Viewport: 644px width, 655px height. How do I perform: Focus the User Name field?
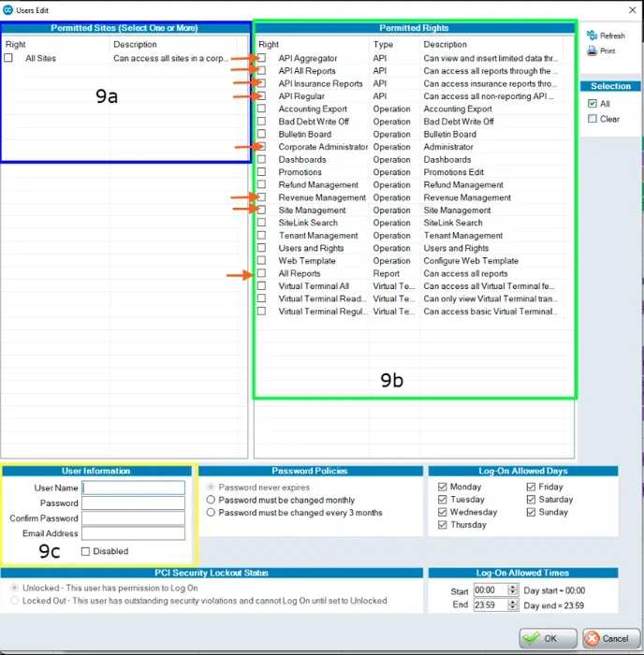(133, 488)
